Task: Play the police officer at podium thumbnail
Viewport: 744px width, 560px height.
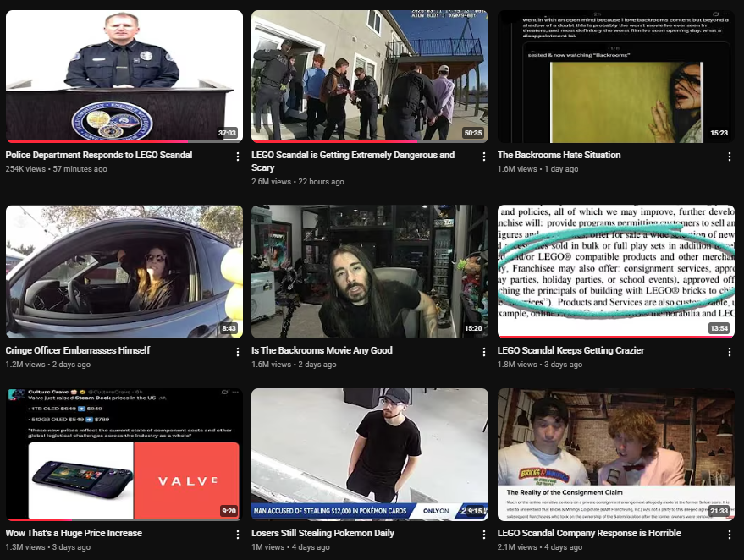Action: [x=124, y=76]
